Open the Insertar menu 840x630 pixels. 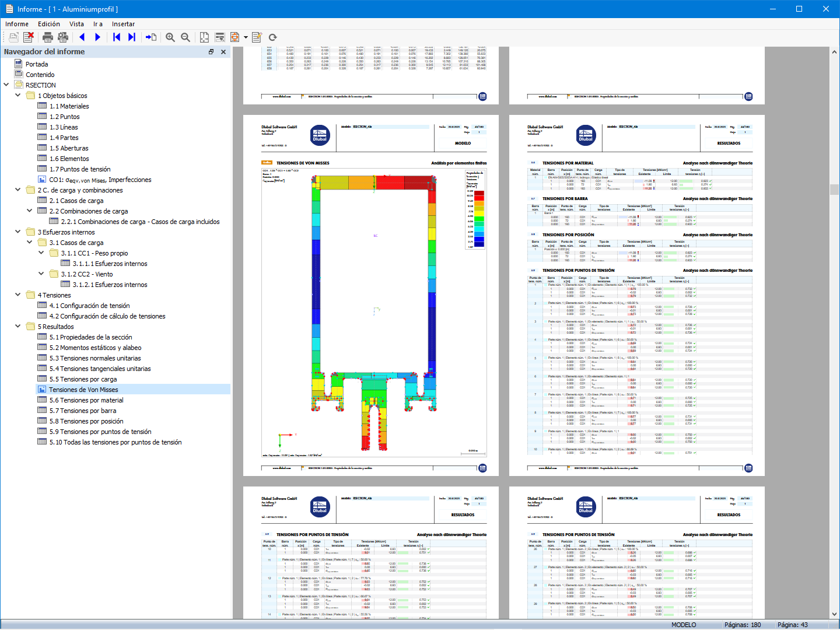click(123, 24)
